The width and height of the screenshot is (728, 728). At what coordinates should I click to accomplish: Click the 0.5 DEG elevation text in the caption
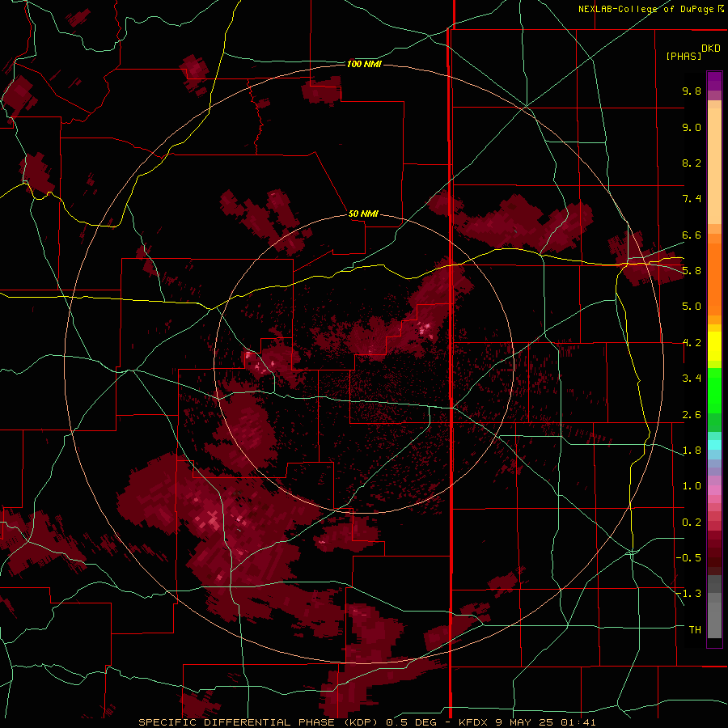(412, 722)
